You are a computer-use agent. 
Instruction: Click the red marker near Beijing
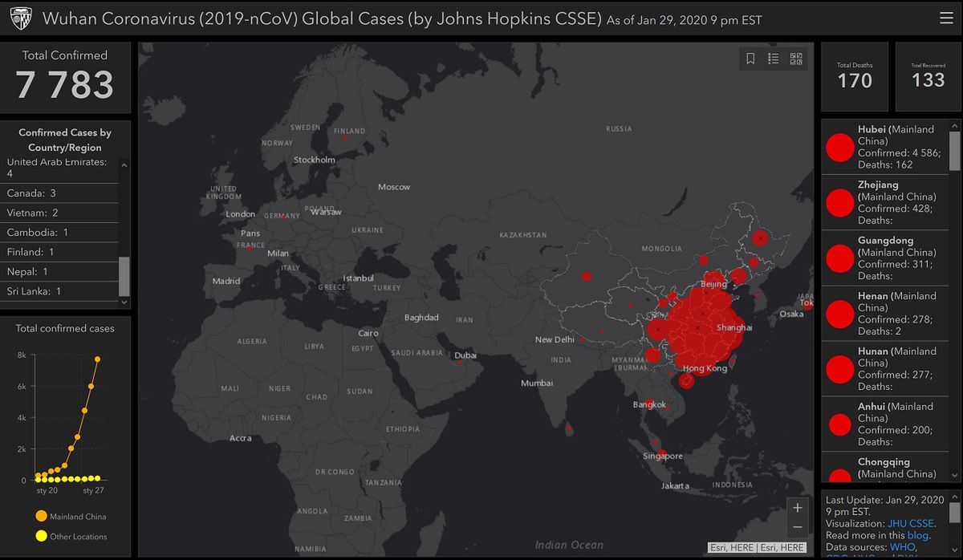click(713, 282)
